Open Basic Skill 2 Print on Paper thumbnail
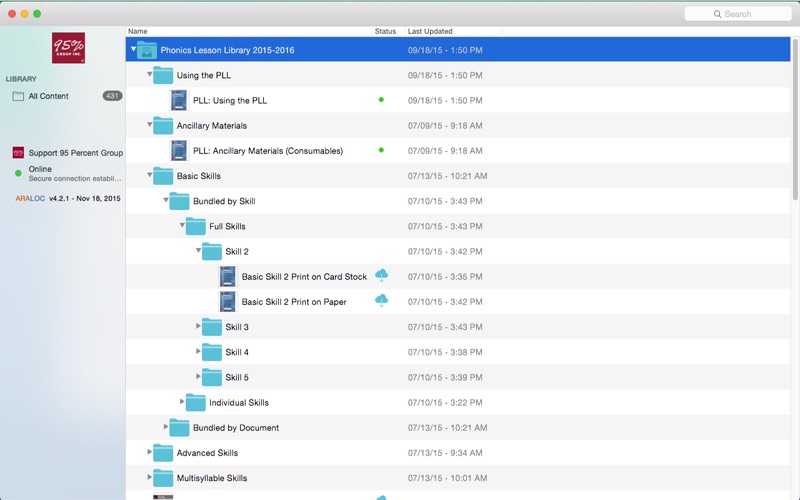 coord(228,302)
